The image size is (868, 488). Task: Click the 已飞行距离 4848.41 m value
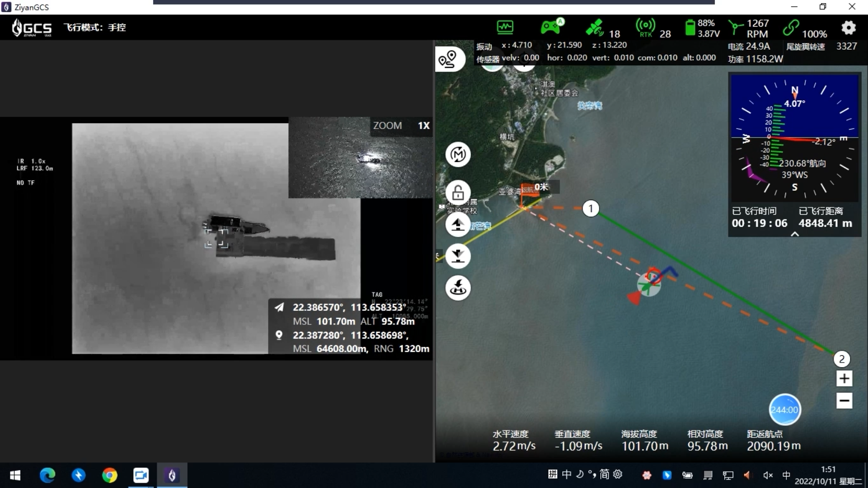point(825,223)
